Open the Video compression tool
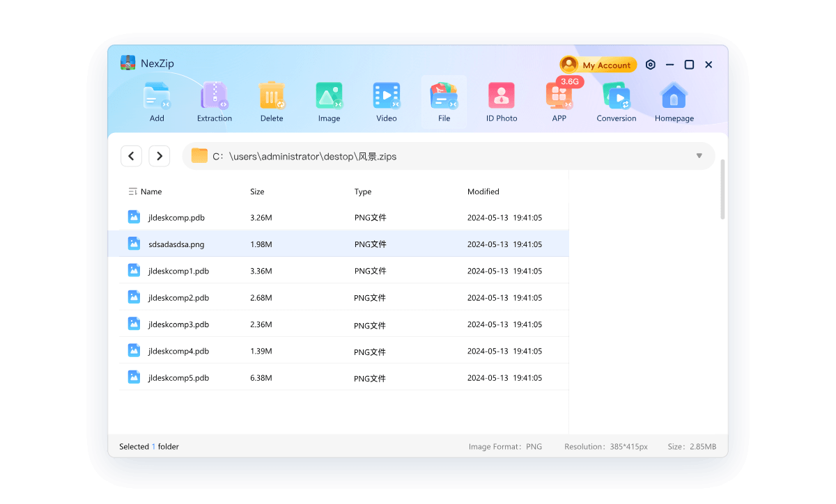The width and height of the screenshot is (836, 504). pyautogui.click(x=387, y=102)
